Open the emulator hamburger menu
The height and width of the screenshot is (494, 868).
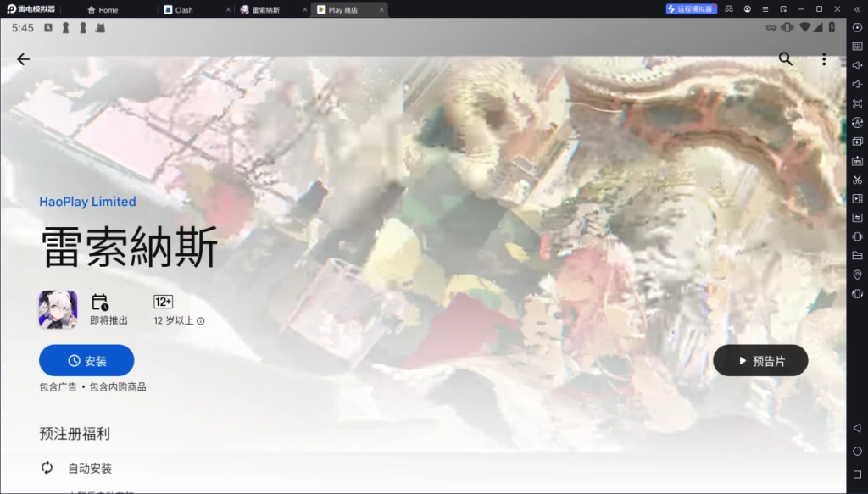(765, 8)
